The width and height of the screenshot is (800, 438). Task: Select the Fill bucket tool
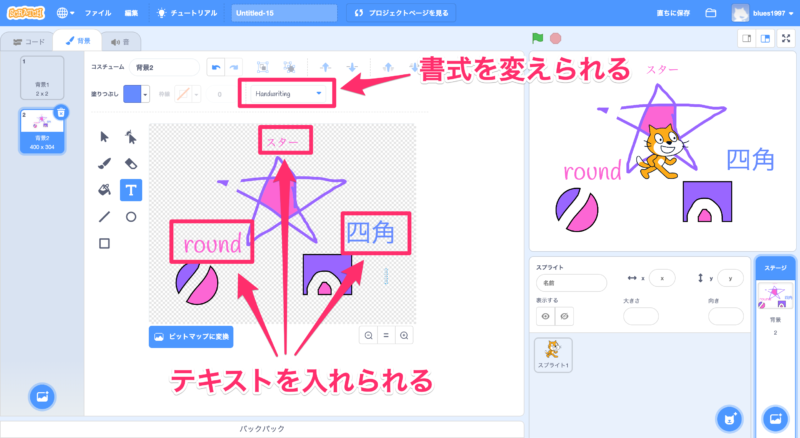pyautogui.click(x=105, y=189)
